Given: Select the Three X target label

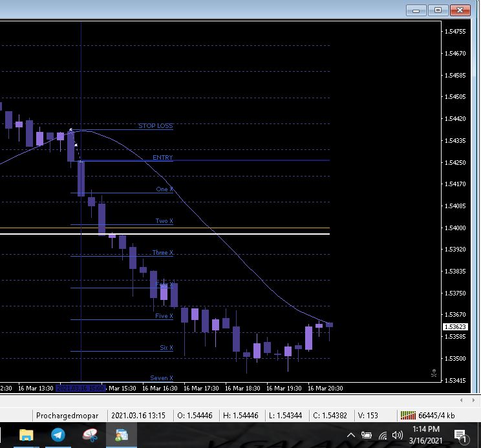Looking at the screenshot, I should point(162,252).
